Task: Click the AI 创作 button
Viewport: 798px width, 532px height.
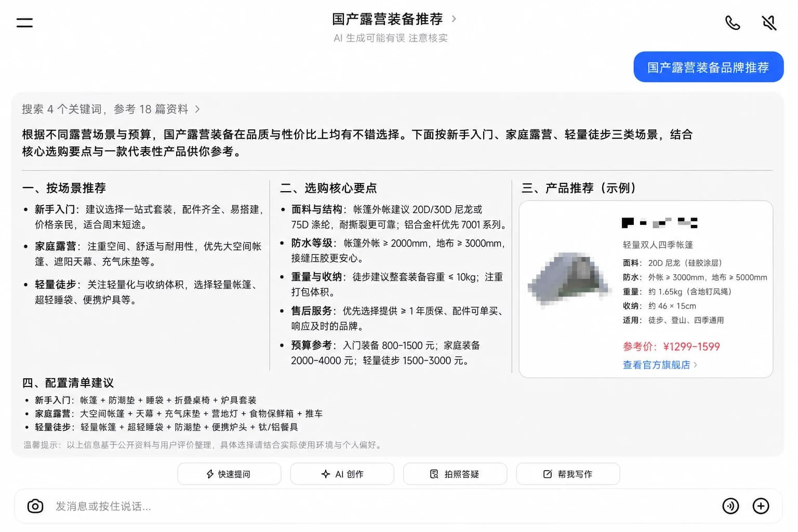Action: tap(342, 474)
